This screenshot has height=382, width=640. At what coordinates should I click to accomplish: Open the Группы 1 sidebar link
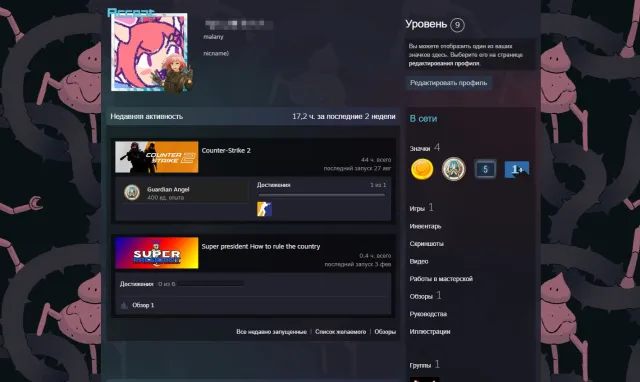pyautogui.click(x=424, y=364)
